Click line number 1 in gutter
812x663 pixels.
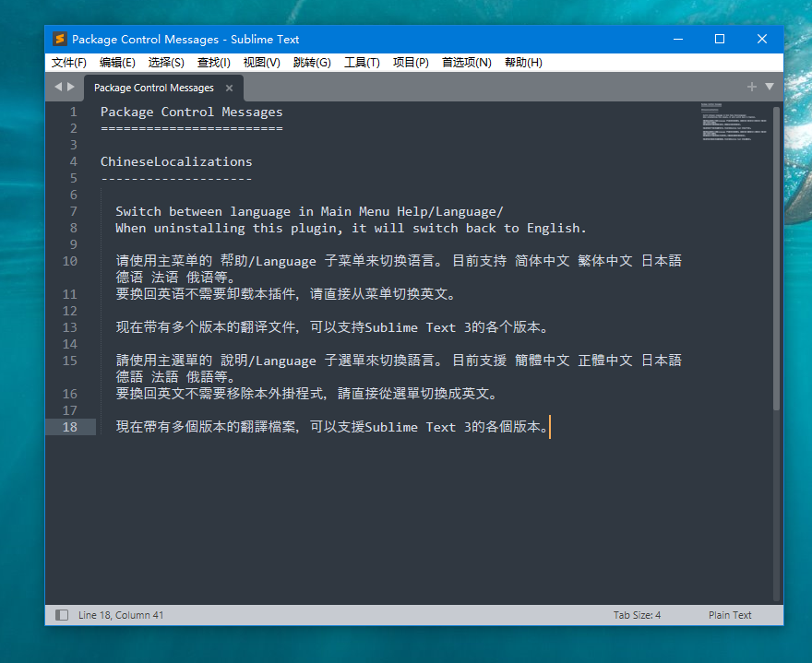point(74,112)
